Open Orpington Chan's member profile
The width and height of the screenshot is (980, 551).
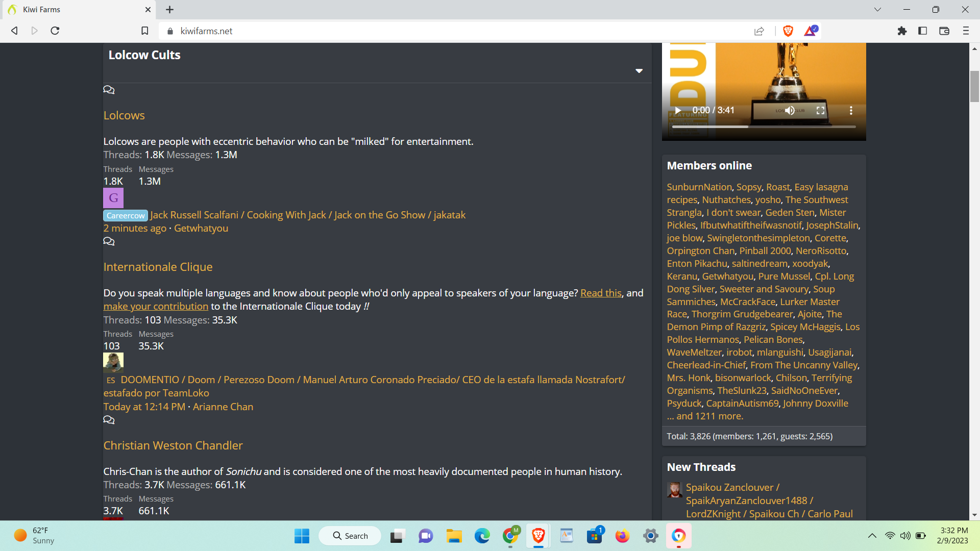coord(701,251)
